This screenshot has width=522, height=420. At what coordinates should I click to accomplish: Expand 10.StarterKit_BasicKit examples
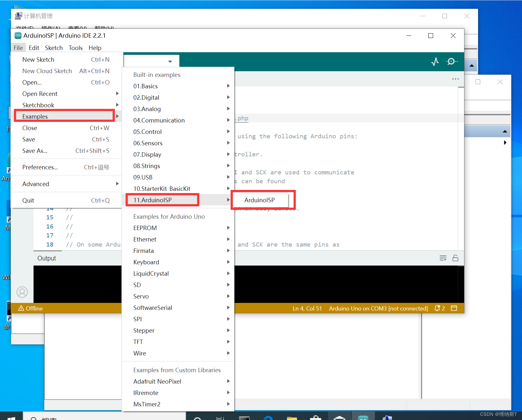[178, 189]
